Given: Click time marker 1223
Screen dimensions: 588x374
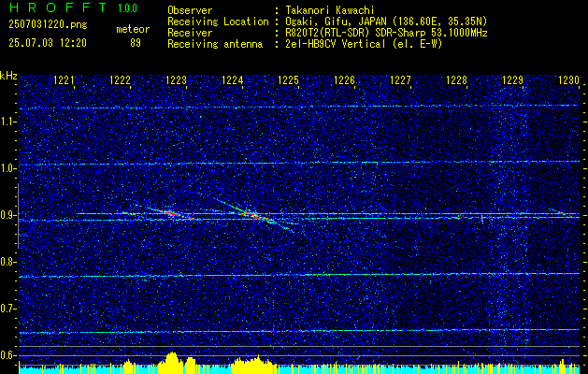Looking at the screenshot, I should click(177, 79).
